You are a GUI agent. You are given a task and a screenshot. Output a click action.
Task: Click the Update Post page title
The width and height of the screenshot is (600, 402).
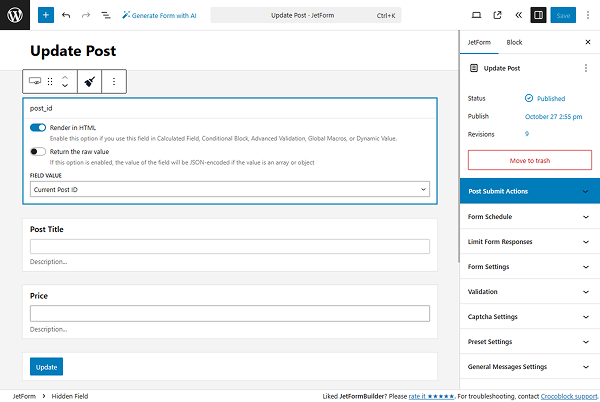tap(73, 51)
